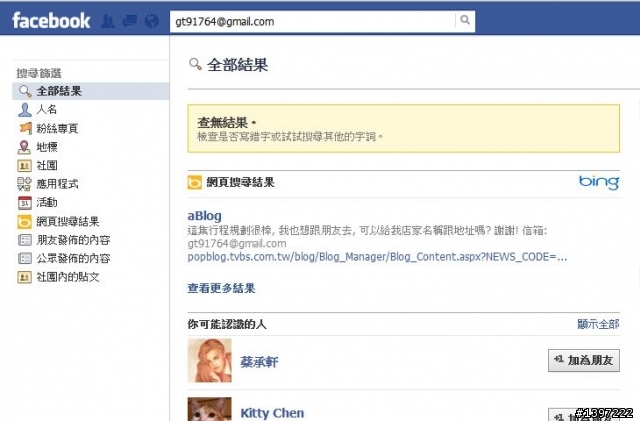Screen dimensions: 640x421
Task: Click 網頁搜尋結果 section heading
Action: 240,183
